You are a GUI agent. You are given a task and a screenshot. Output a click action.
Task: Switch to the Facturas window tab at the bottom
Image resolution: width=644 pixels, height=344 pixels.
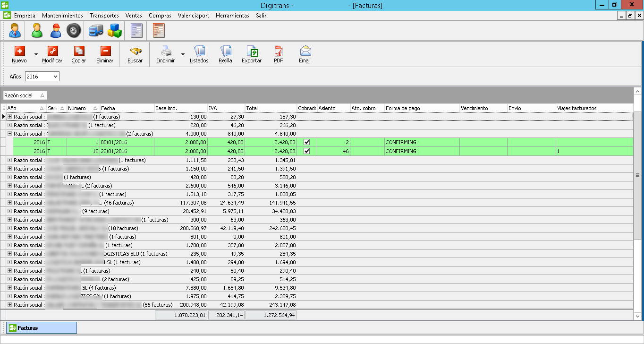(x=42, y=328)
